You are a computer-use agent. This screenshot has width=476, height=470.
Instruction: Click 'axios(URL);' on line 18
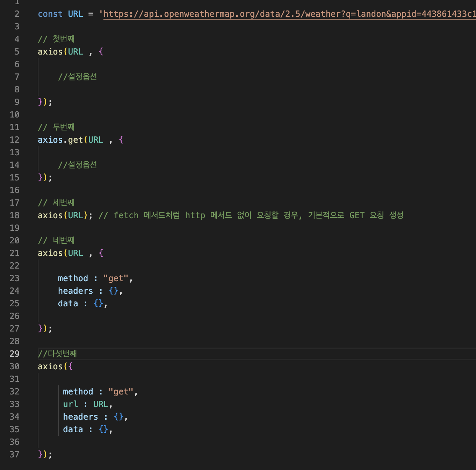point(65,215)
